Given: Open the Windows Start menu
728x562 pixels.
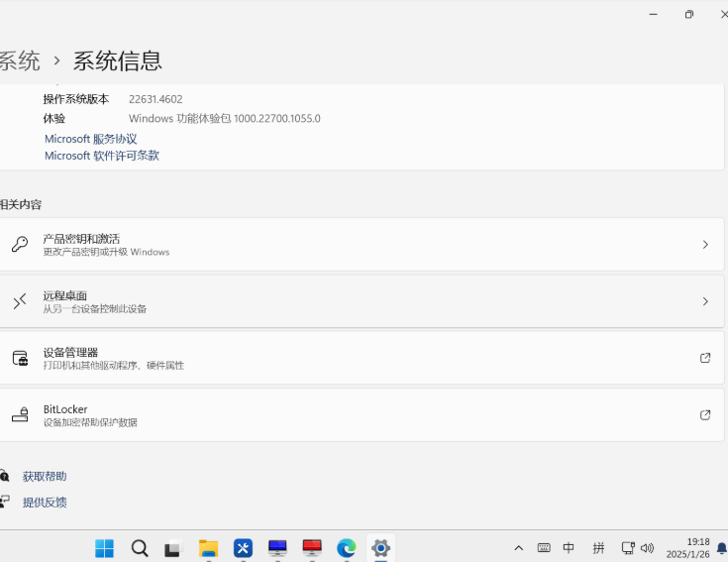Looking at the screenshot, I should pyautogui.click(x=104, y=548).
